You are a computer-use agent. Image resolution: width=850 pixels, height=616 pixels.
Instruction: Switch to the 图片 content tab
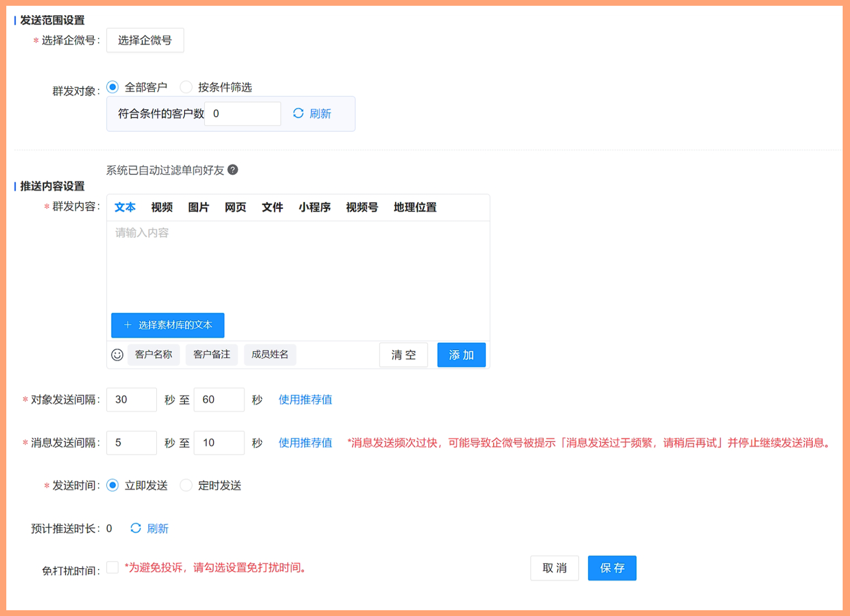(198, 207)
